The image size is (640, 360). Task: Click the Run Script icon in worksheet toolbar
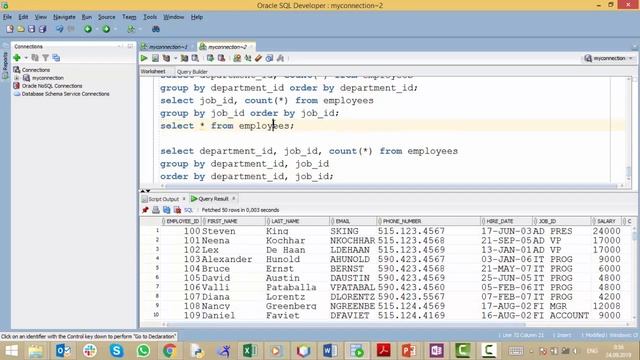point(155,58)
